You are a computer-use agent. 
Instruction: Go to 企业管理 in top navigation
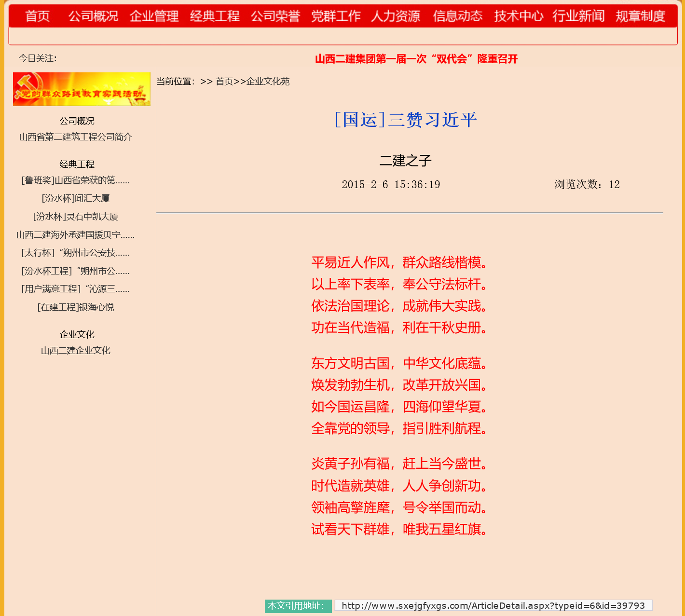click(154, 16)
